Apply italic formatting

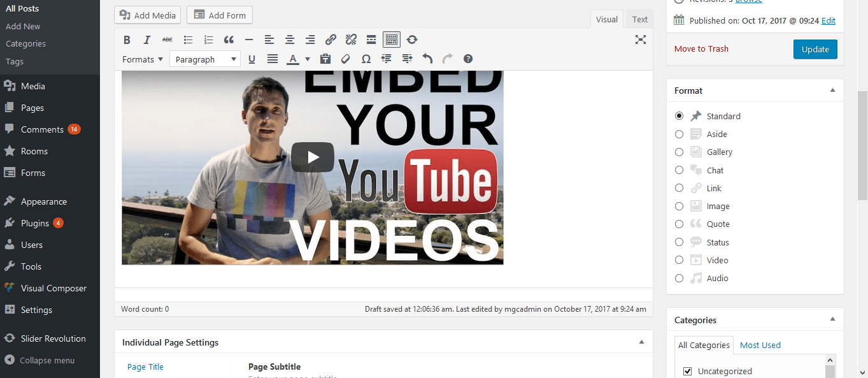point(147,40)
